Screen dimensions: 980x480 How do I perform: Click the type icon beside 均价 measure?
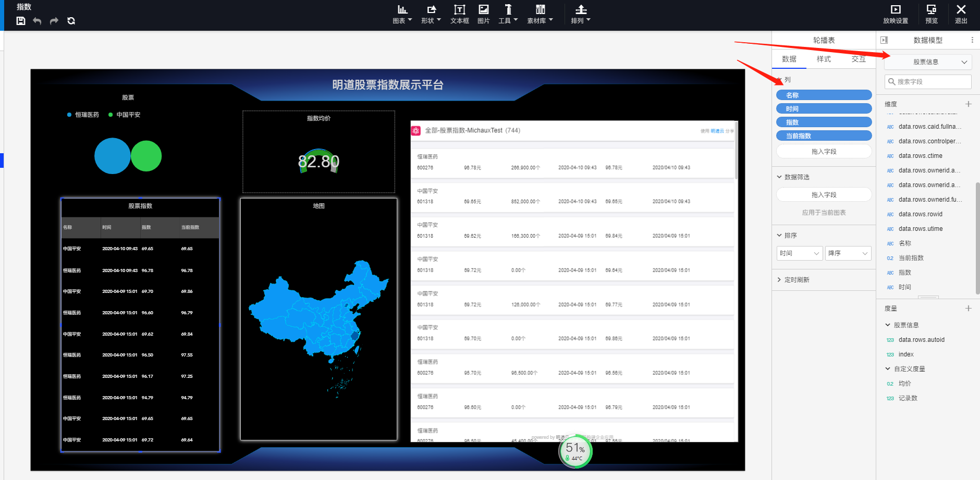tap(890, 384)
